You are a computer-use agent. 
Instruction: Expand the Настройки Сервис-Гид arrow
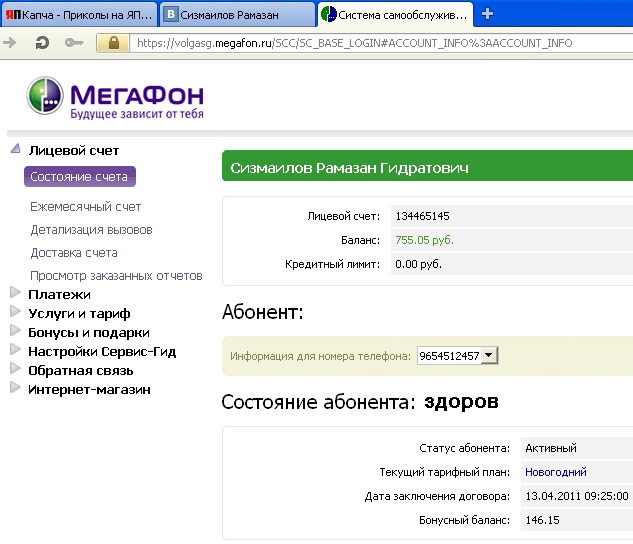click(x=15, y=349)
